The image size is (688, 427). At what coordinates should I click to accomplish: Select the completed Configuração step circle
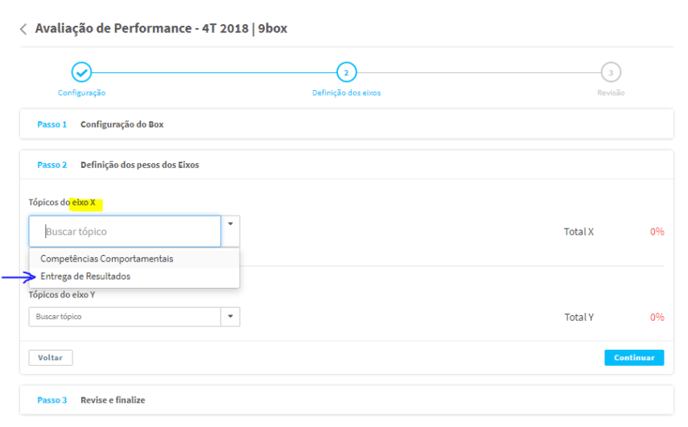pos(82,72)
